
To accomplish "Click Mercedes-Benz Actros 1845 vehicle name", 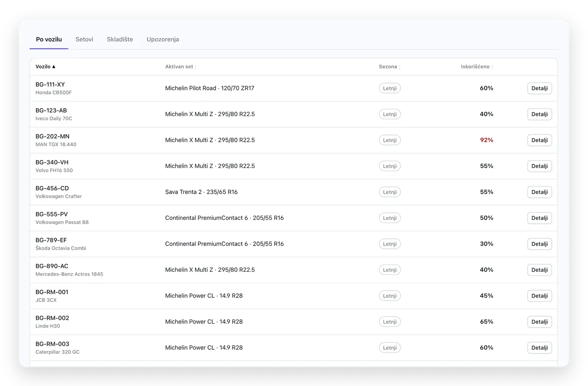I will [x=69, y=274].
